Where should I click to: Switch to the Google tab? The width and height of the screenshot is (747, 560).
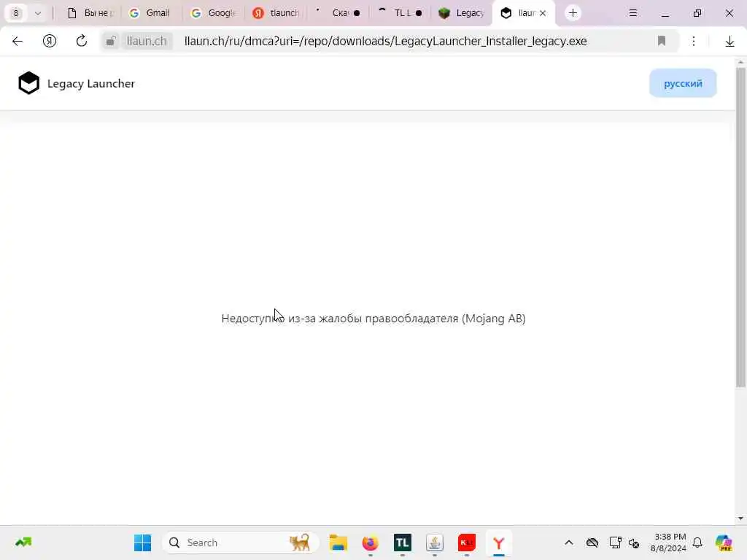214,13
